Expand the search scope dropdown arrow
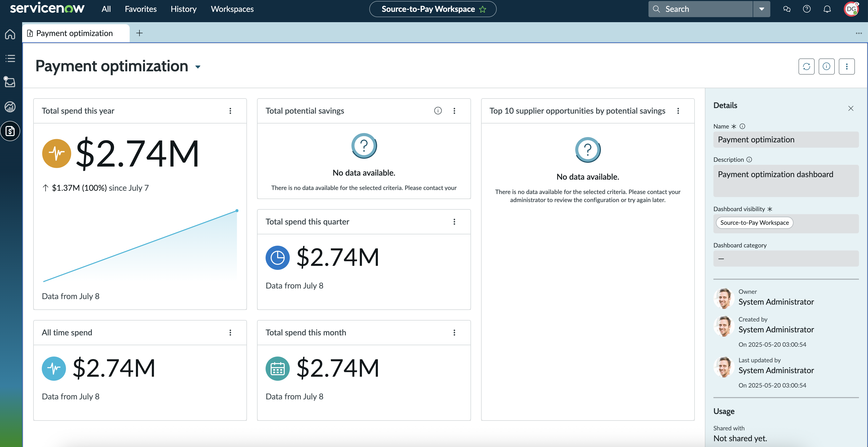The width and height of the screenshot is (868, 447). pyautogui.click(x=762, y=9)
